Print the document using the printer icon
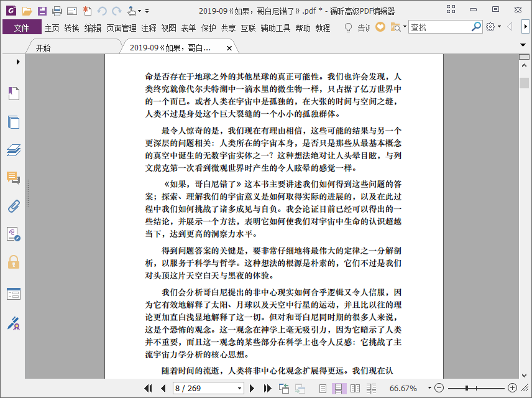 57,11
